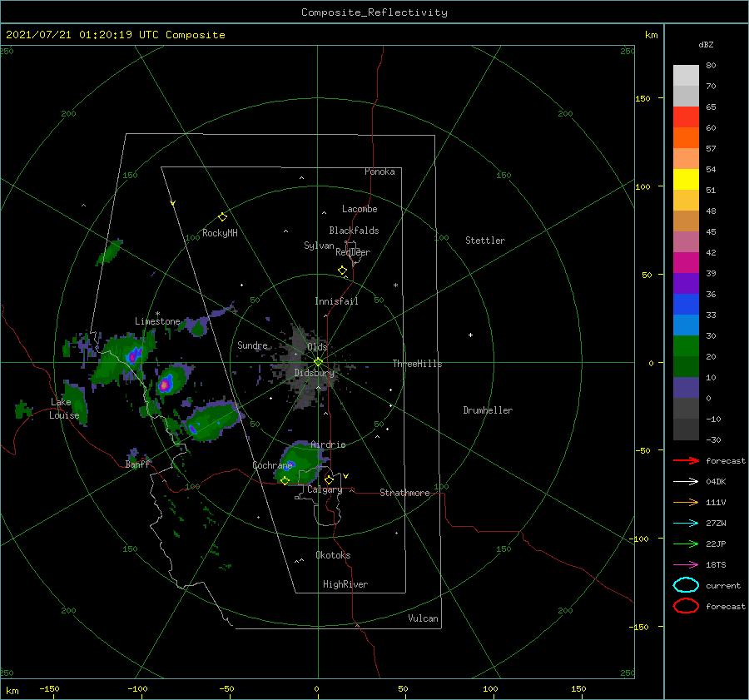This screenshot has height=700, width=749.
Task: Select the orange 111V arrow icon
Action: 686,502
